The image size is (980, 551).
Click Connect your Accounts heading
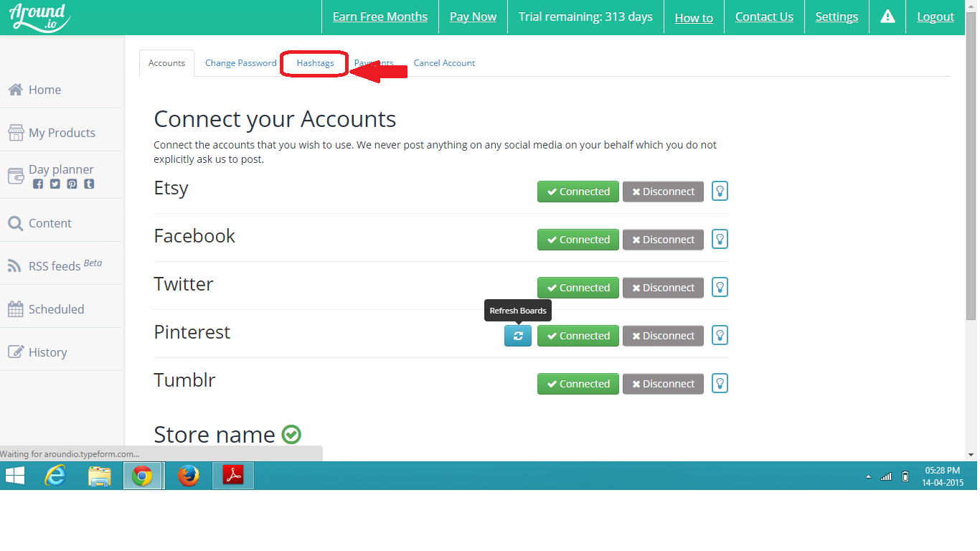coord(275,119)
